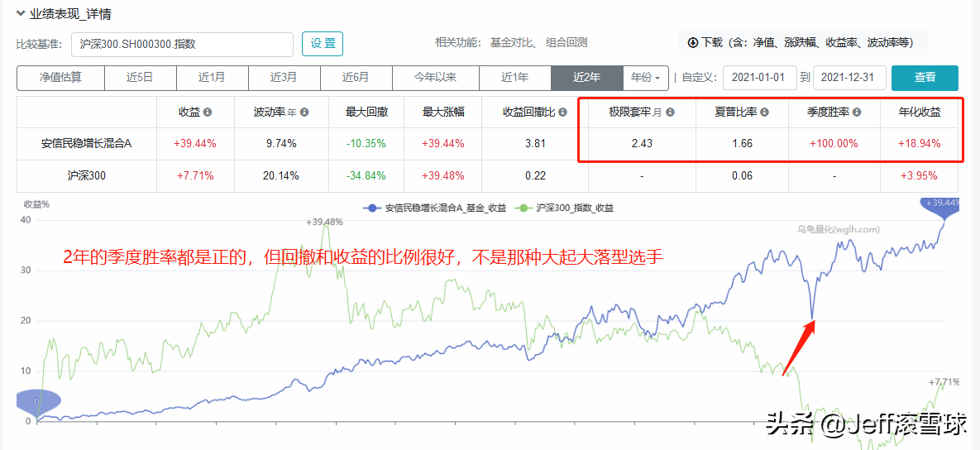980x450 pixels.
Task: Select the 净值估算 tab
Action: [60, 78]
